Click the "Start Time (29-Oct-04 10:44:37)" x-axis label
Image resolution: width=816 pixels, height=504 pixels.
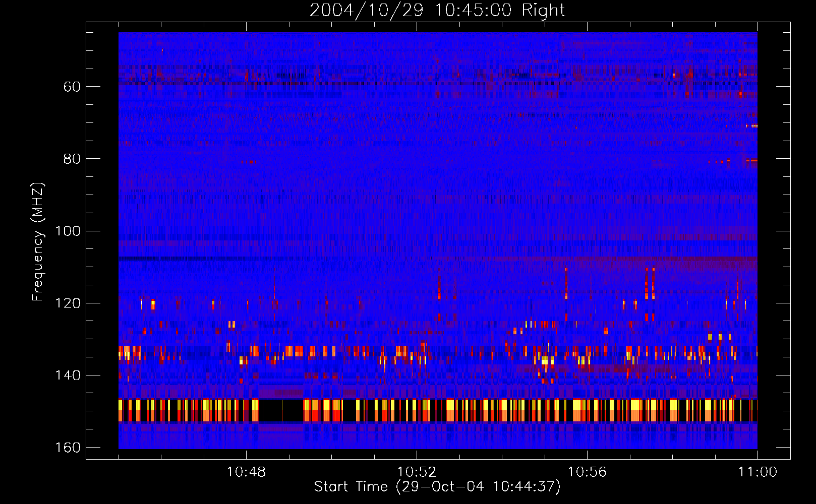point(437,487)
